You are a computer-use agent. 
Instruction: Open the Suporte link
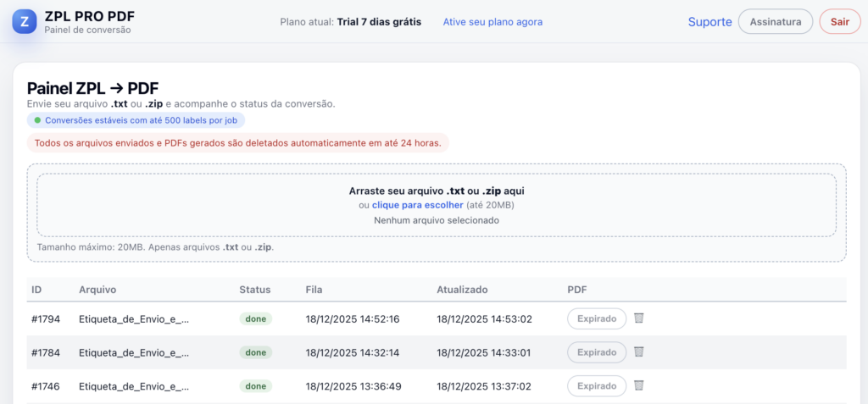709,22
